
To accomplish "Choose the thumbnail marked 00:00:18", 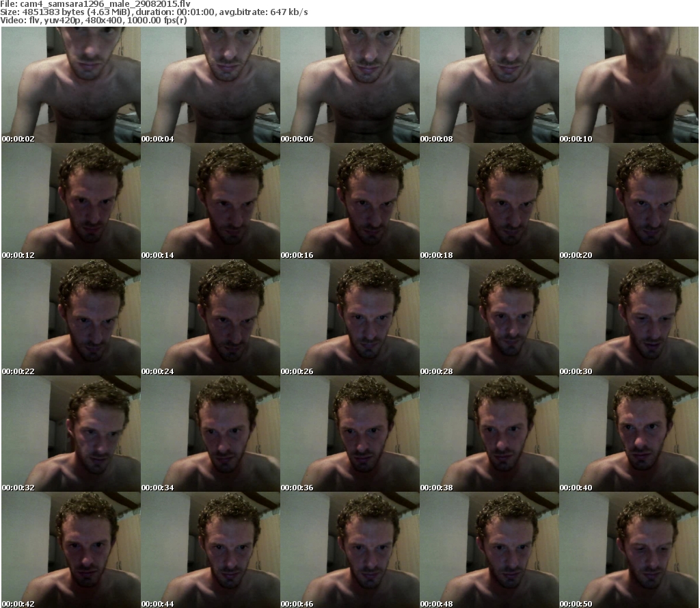I will [489, 201].
